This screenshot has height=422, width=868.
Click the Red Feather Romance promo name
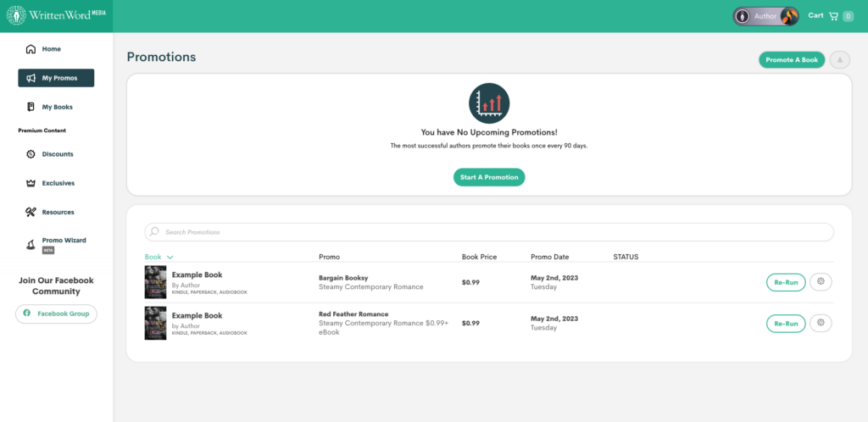point(353,314)
